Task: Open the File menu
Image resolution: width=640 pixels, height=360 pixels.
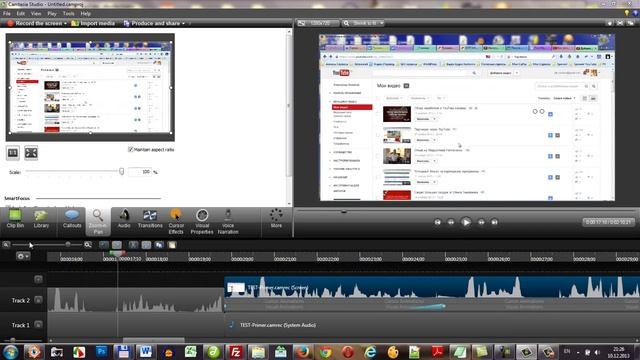Action: (x=7, y=13)
